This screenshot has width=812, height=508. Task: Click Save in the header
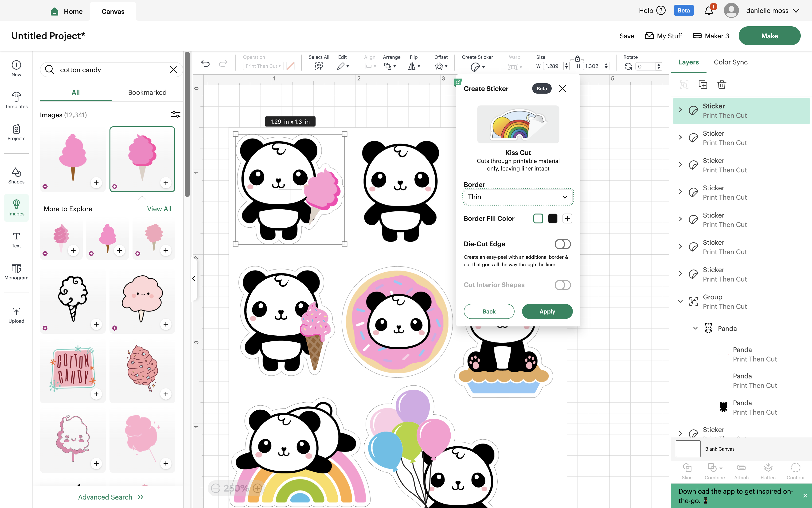click(627, 36)
